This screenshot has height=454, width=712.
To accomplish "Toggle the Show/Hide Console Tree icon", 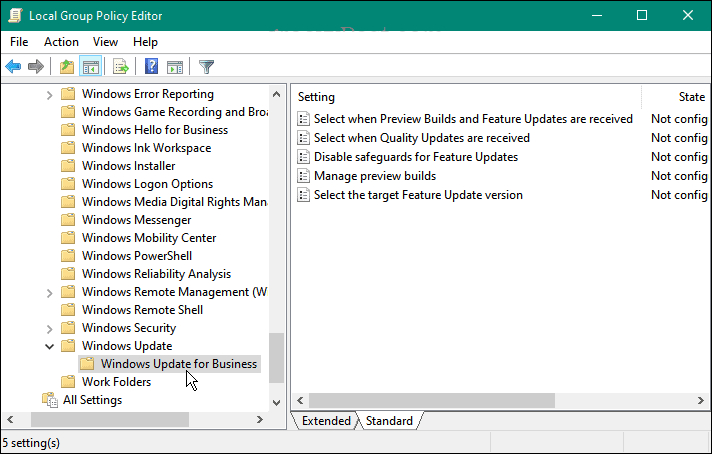I will (90, 67).
